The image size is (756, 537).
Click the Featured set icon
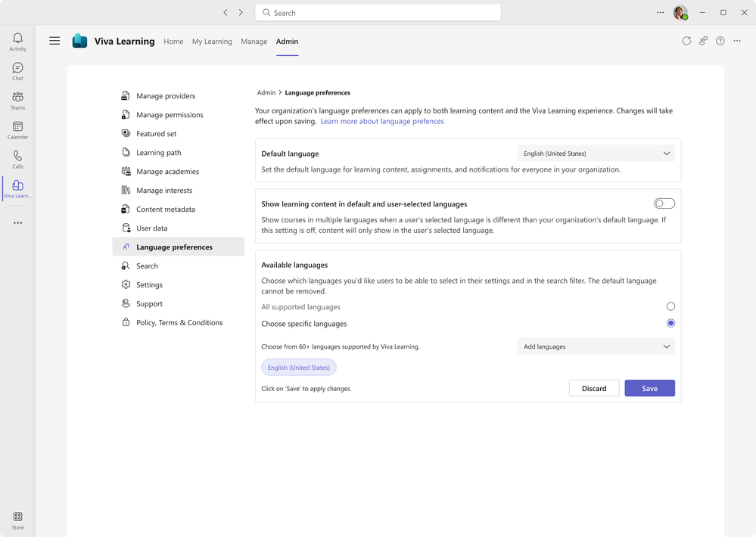126,133
